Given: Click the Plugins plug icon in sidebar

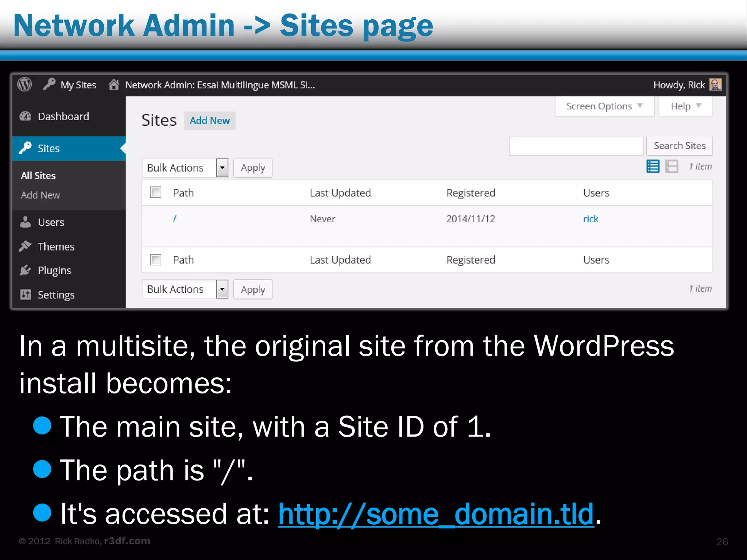Looking at the screenshot, I should coord(25,270).
